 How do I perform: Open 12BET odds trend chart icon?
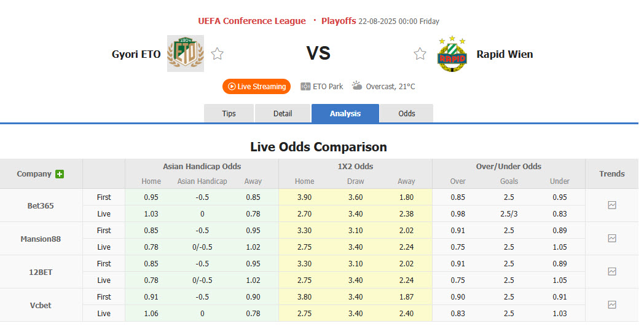pos(611,272)
